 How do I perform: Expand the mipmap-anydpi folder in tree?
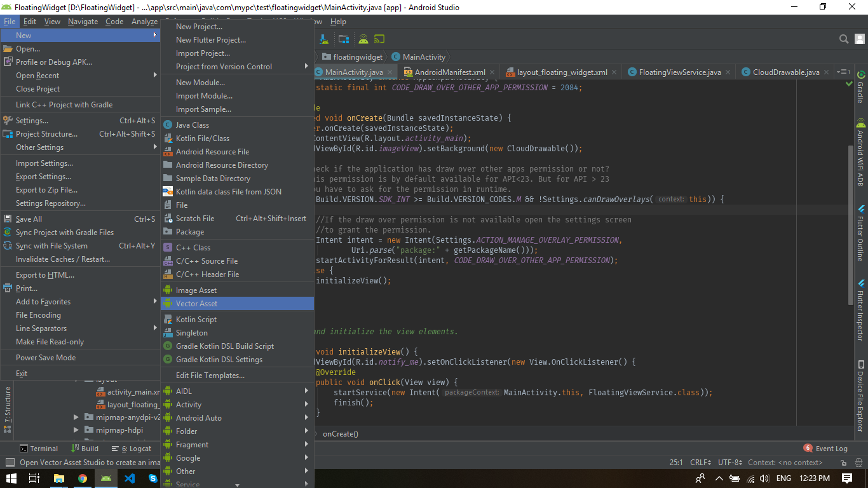coord(76,417)
